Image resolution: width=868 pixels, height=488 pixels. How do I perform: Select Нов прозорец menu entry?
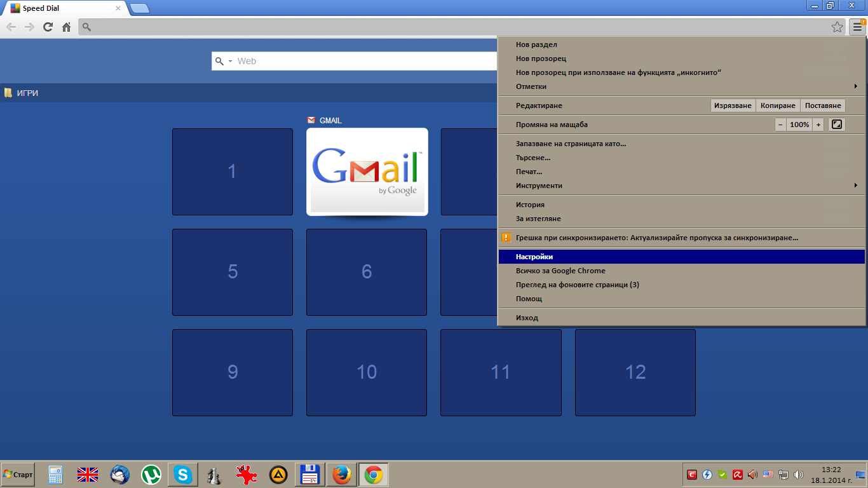coord(681,58)
